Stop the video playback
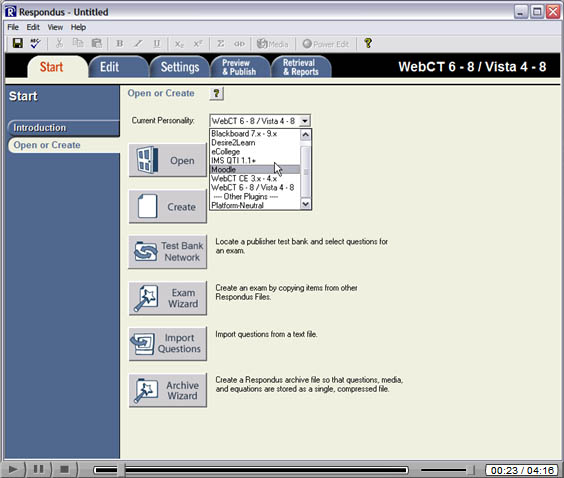The image size is (564, 478). [x=64, y=469]
